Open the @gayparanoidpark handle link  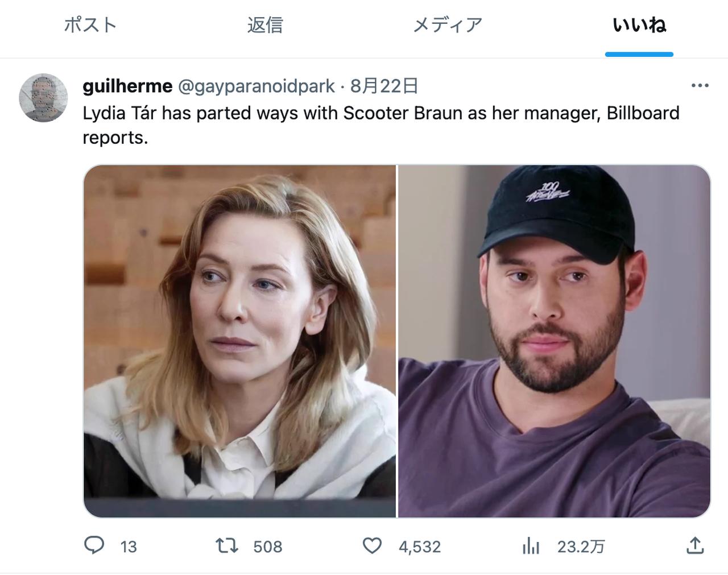(x=257, y=86)
